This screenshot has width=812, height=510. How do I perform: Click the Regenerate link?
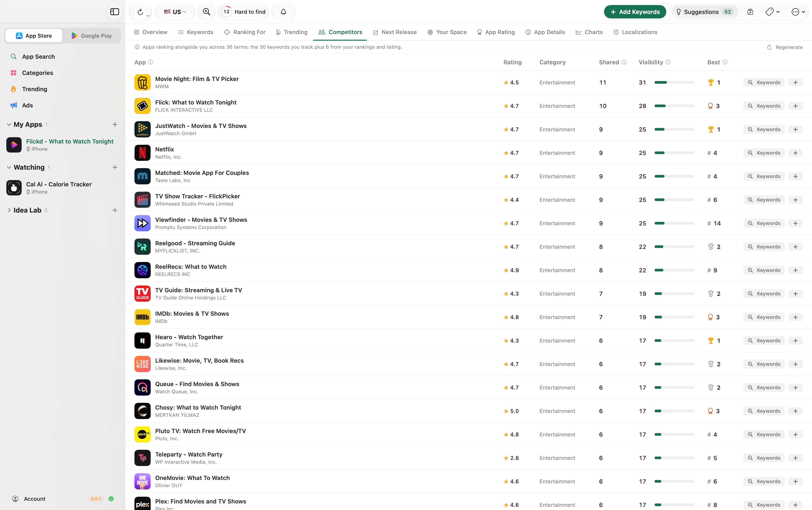(785, 47)
